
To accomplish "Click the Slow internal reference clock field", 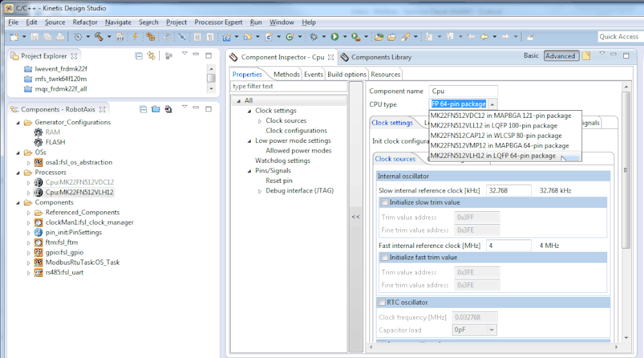I will pyautogui.click(x=509, y=191).
